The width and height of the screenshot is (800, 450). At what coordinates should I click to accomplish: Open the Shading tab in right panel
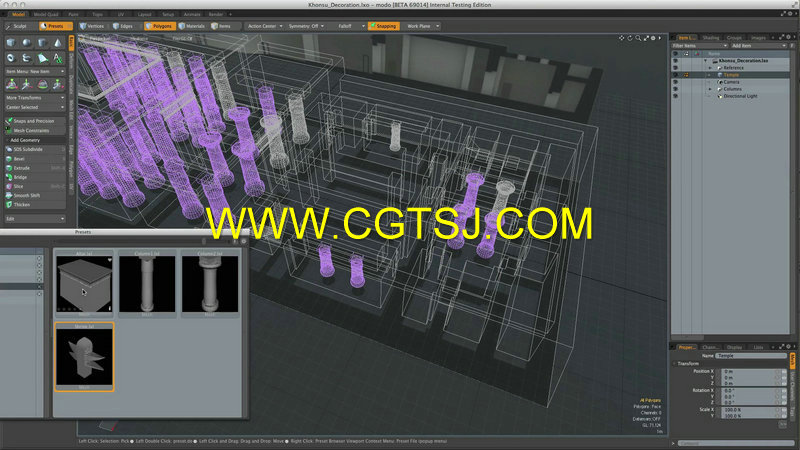pyautogui.click(x=710, y=38)
